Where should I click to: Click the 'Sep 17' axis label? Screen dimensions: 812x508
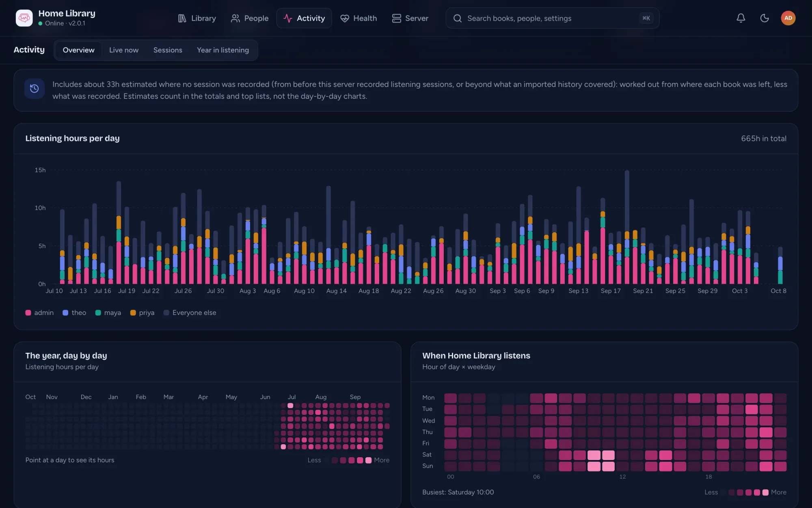pyautogui.click(x=611, y=291)
